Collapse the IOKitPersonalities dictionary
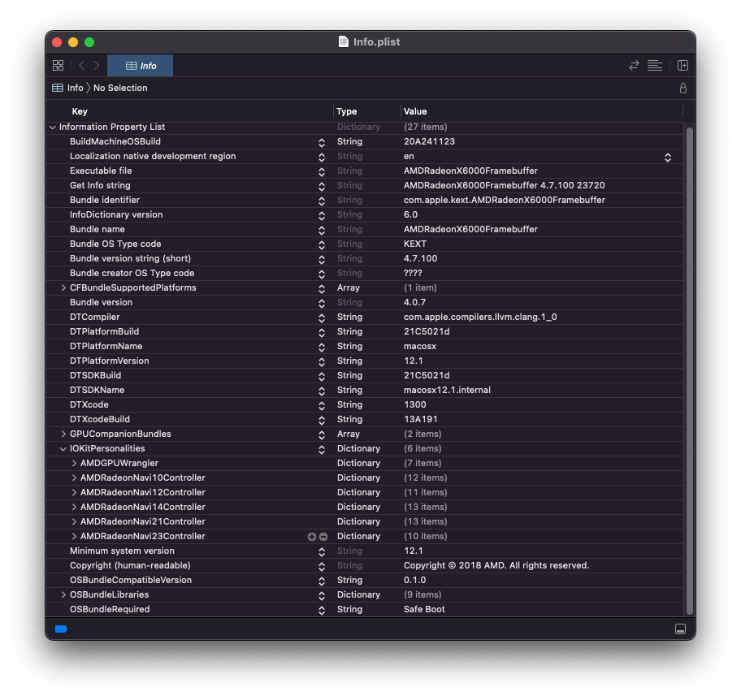This screenshot has width=741, height=700. point(63,449)
